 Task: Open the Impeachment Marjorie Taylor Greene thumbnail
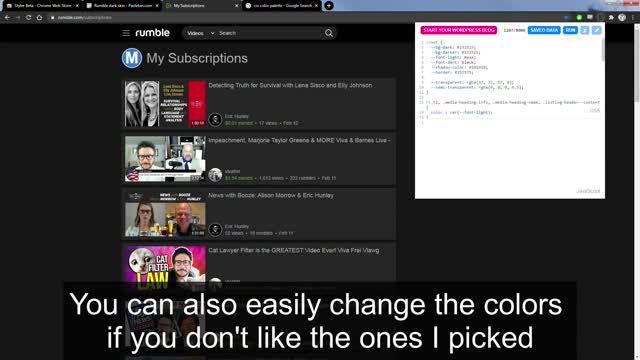(x=165, y=159)
